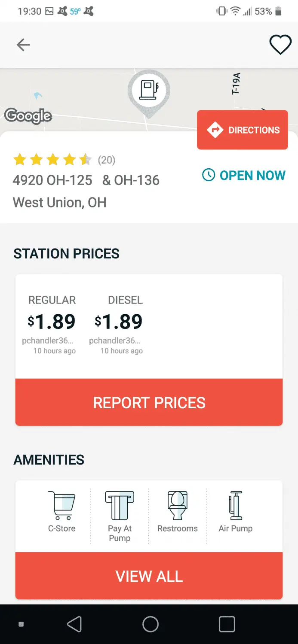Open the recent apps square button

coord(227,624)
